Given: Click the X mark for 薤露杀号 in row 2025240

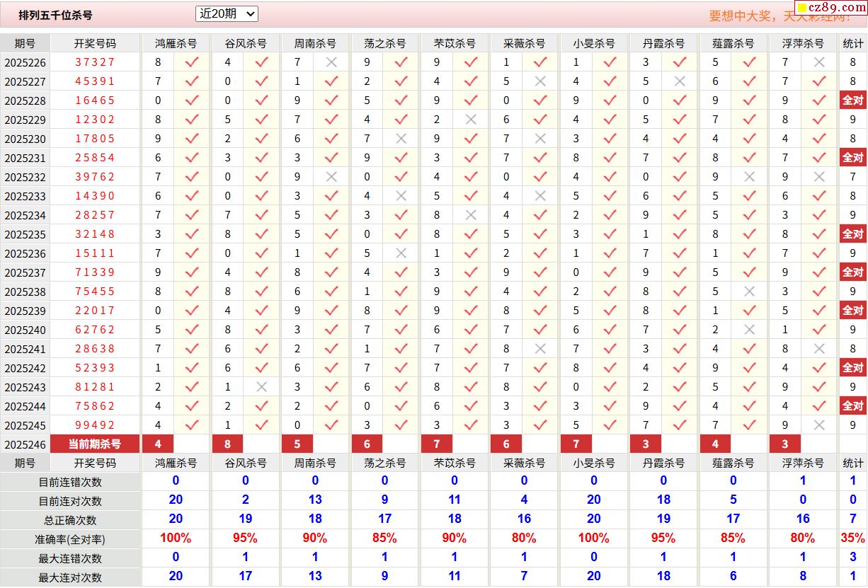Looking at the screenshot, I should 750,330.
